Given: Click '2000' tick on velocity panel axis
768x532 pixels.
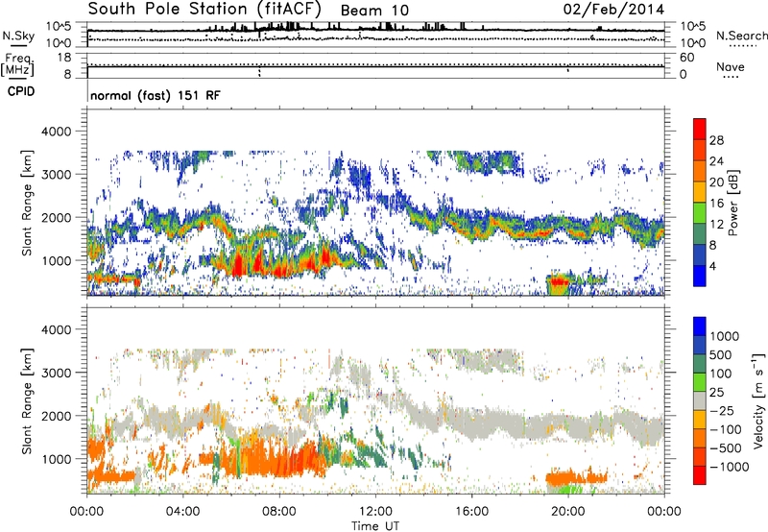Looking at the screenshot, I should click(x=57, y=416).
